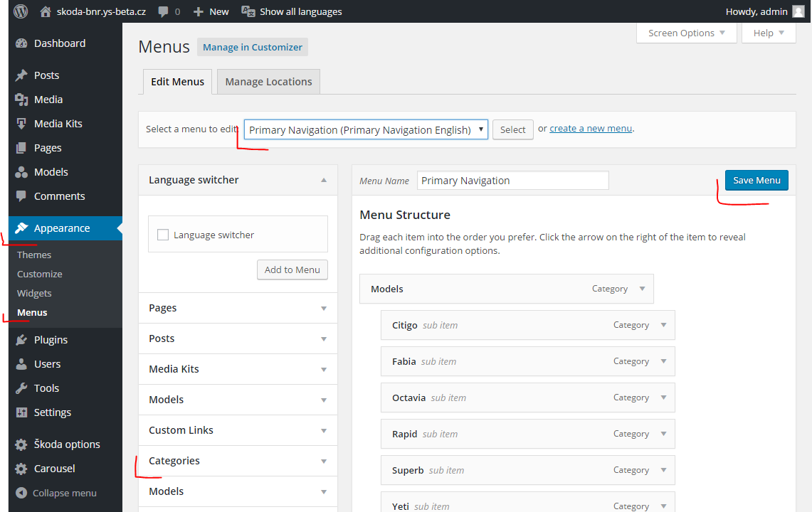Switch to the Edit Menus tab
Image resolution: width=812 pixels, height=512 pixels.
click(x=178, y=82)
